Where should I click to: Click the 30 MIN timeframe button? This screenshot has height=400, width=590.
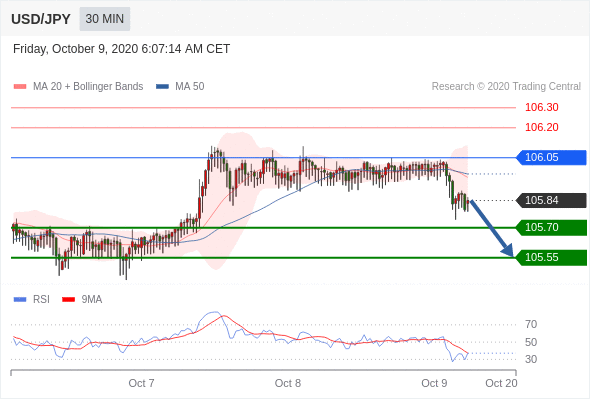[x=105, y=19]
